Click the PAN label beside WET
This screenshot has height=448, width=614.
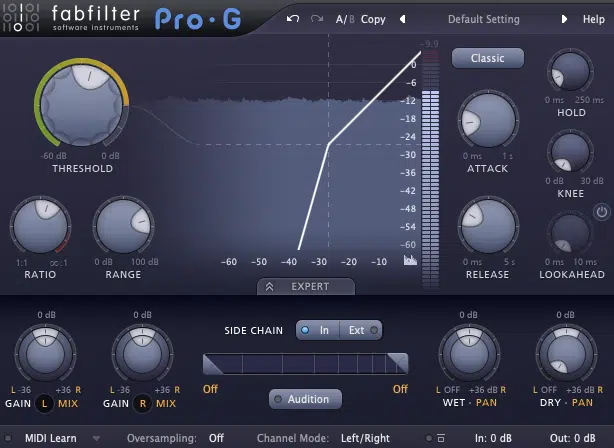click(486, 403)
